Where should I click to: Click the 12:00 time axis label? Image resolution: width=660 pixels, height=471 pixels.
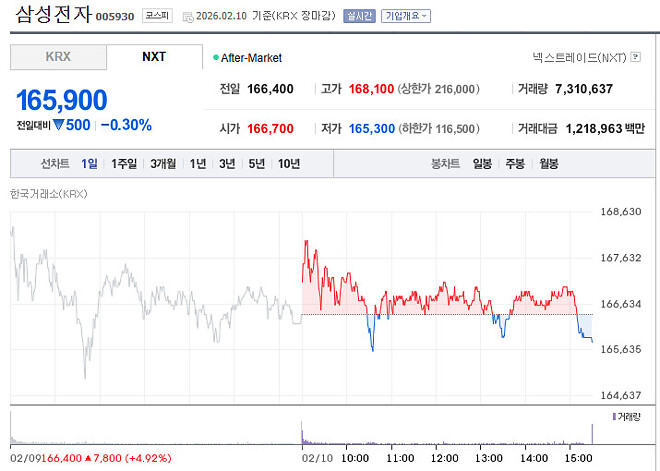pyautogui.click(x=444, y=458)
